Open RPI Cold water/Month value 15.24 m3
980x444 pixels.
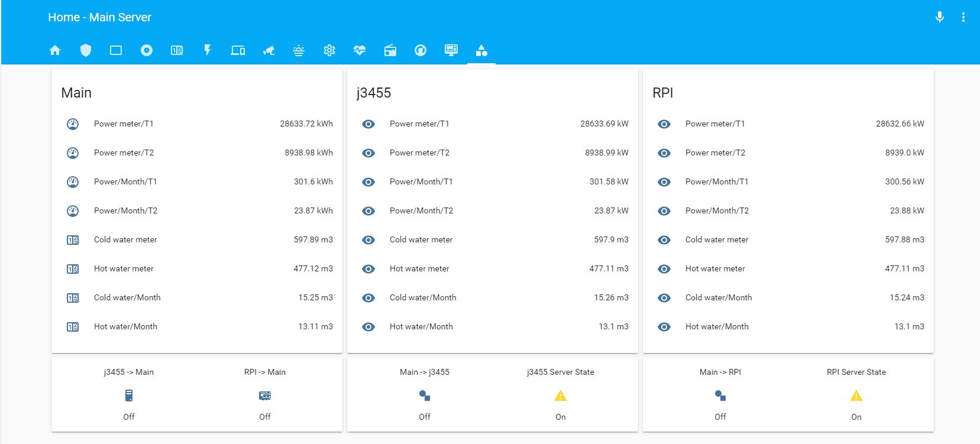point(907,297)
